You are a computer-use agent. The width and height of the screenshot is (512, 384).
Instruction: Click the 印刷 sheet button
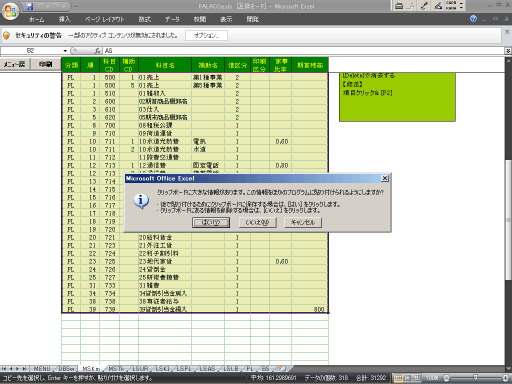45,64
